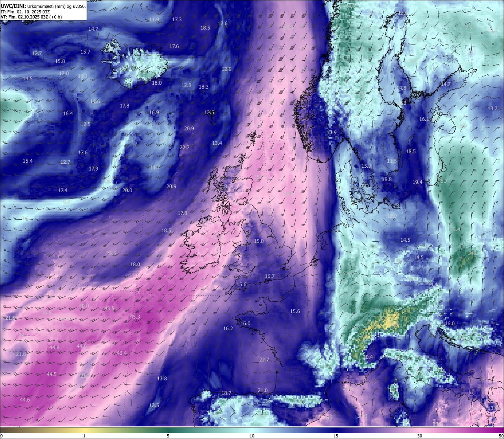Select the 44.6 value label
This screenshot has width=504, height=439.
click(25, 400)
